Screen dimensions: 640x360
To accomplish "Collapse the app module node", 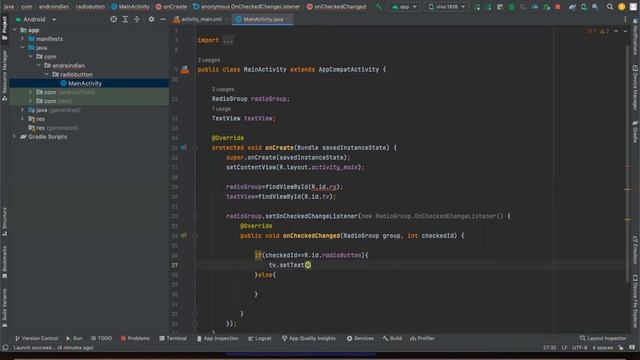I will (x=14, y=30).
